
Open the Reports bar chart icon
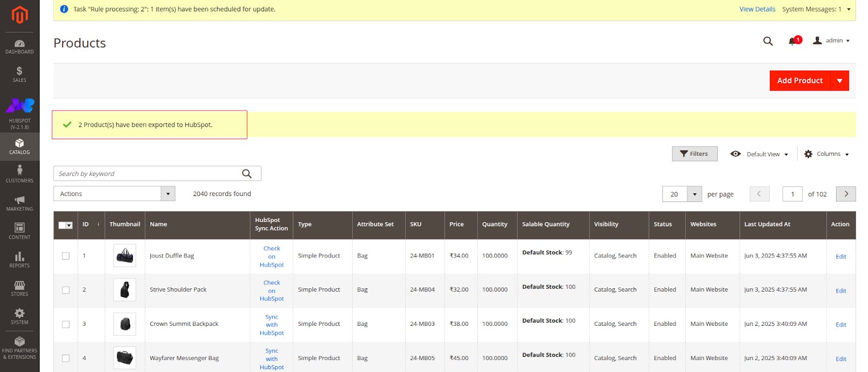point(20,259)
